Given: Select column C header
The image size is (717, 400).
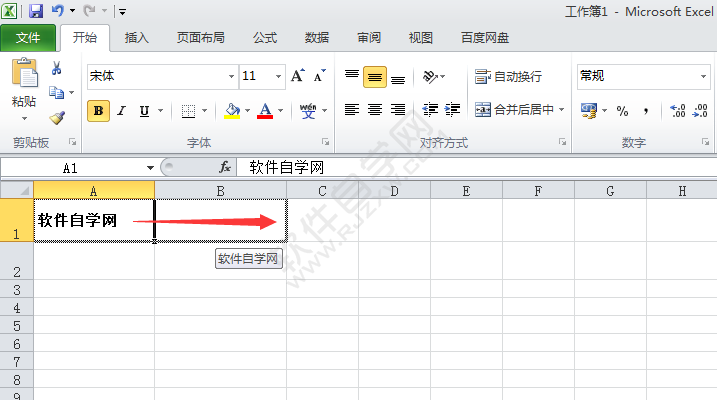Looking at the screenshot, I should 322,191.
